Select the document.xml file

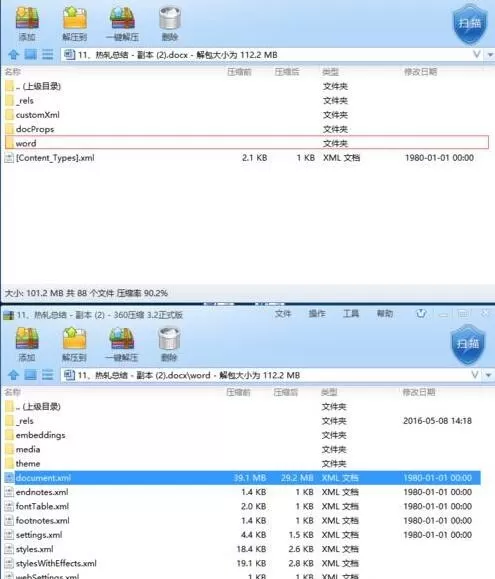click(242, 477)
